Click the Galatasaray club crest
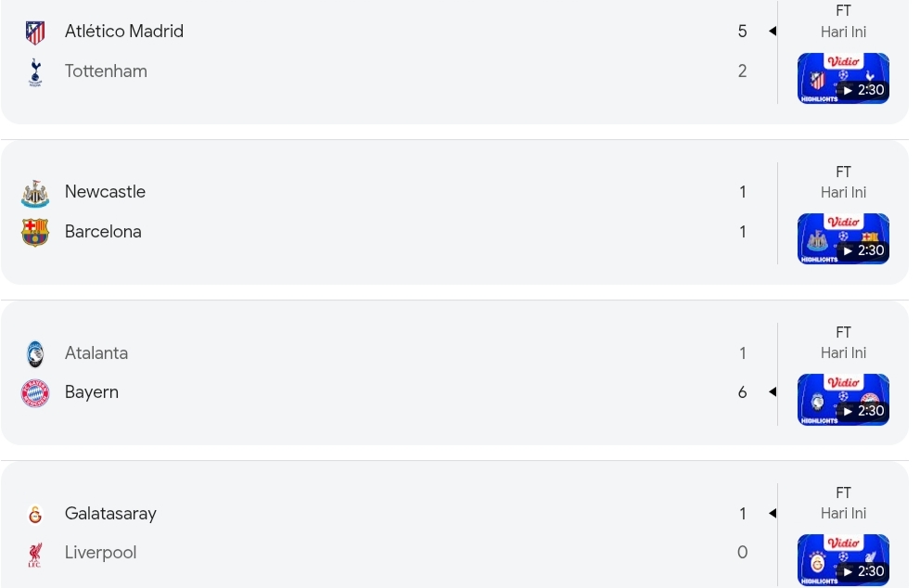 pos(35,515)
